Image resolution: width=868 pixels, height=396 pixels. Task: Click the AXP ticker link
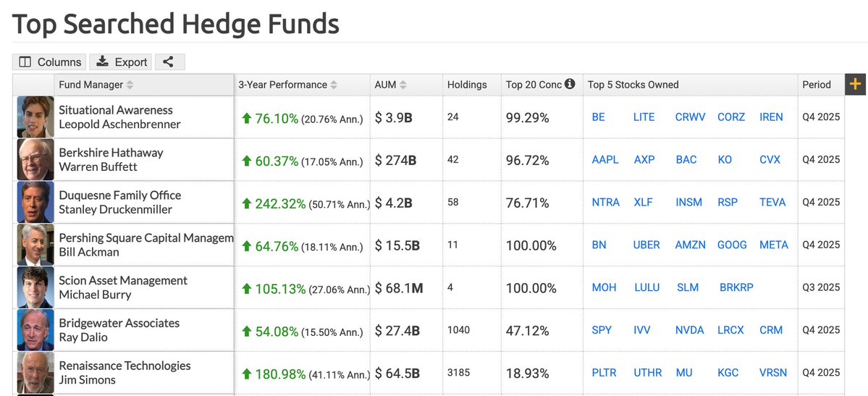click(x=644, y=160)
